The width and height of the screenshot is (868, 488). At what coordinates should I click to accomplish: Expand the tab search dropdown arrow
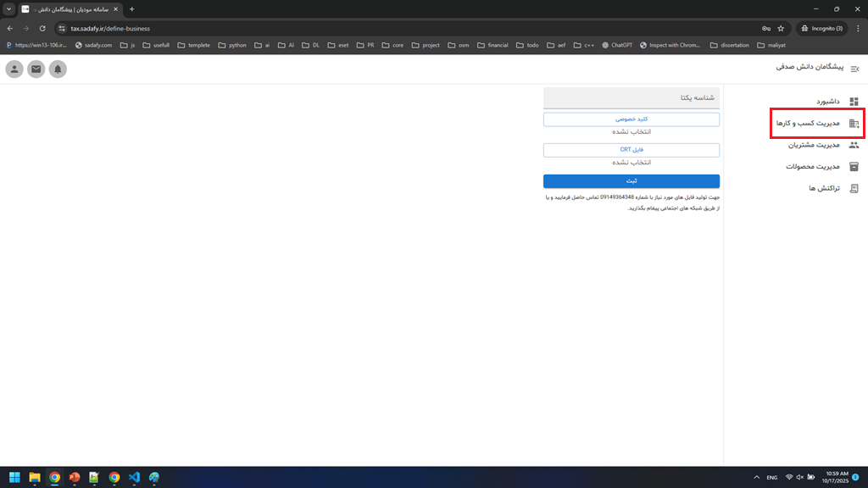8,8
